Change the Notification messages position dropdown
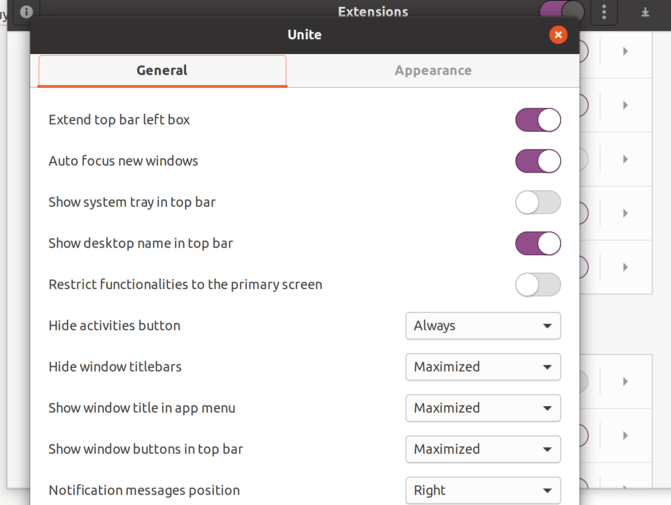The image size is (671, 505). click(483, 490)
